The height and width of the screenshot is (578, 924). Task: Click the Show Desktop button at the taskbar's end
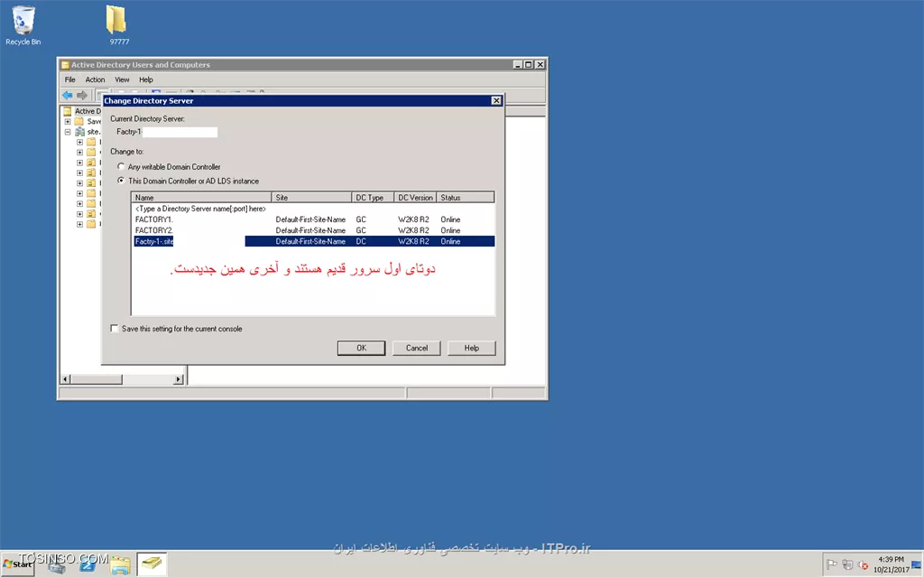(917, 564)
